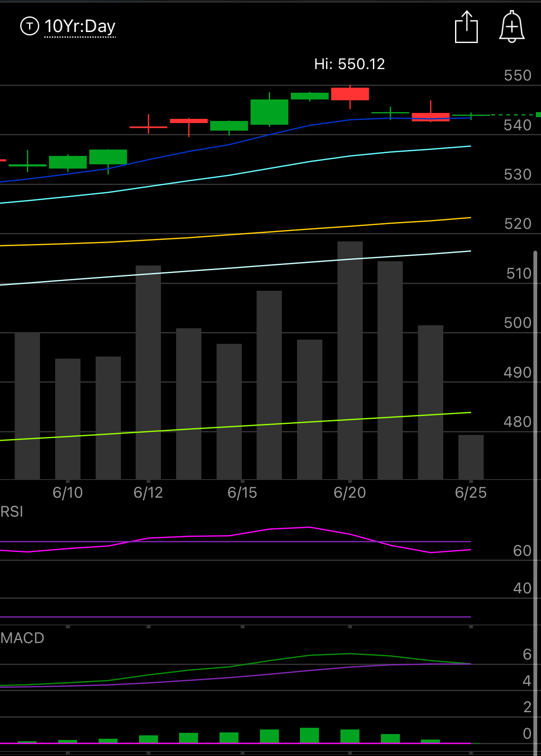
Task: Tap the add alert bell icon
Action: [512, 27]
